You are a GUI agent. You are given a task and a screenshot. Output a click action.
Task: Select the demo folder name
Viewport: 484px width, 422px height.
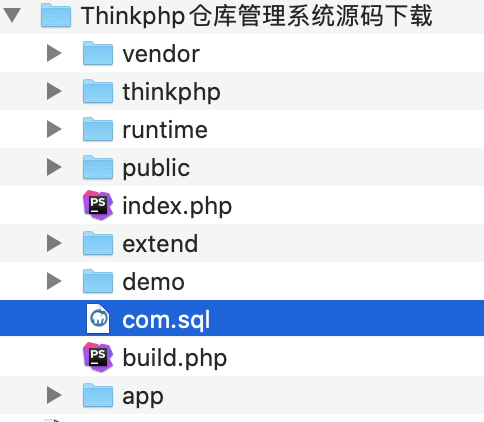153,282
